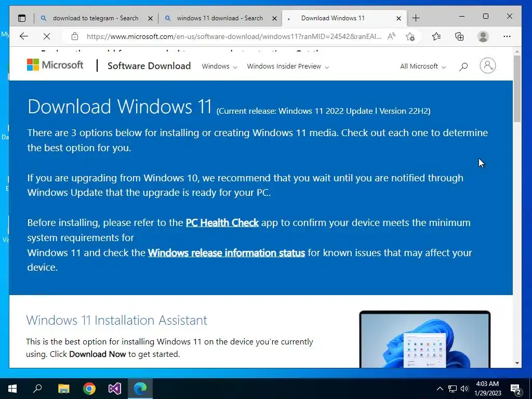The width and height of the screenshot is (532, 399).
Task: Select Microsoft Edge in taskbar
Action: coord(140,389)
